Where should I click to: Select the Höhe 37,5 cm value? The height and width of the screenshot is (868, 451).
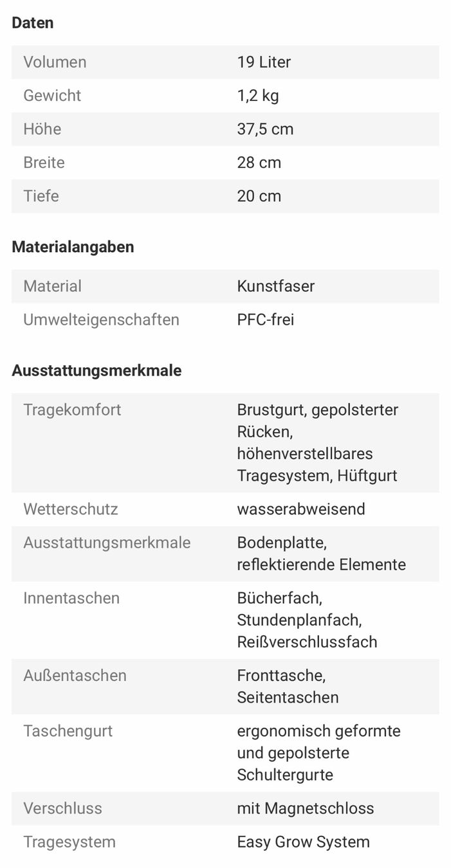(265, 129)
